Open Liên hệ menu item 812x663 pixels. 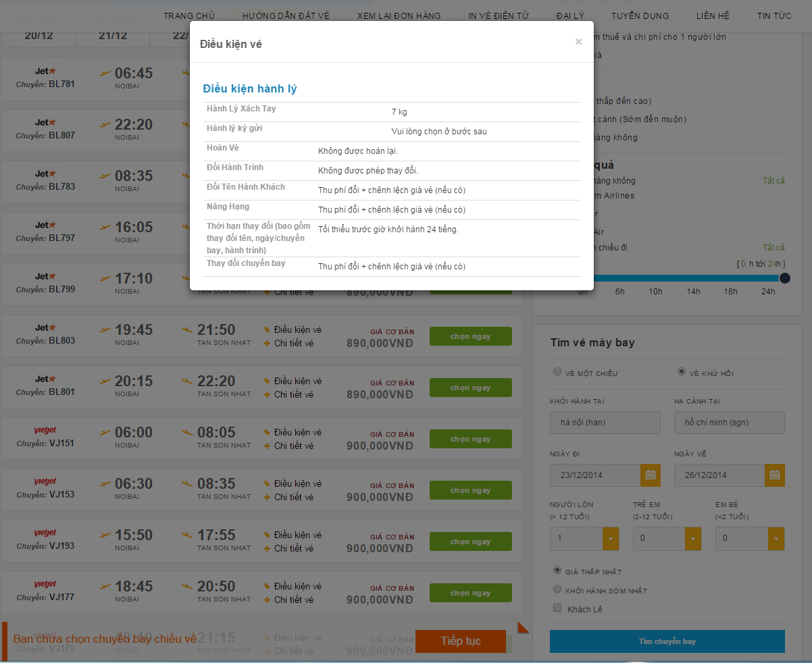tap(713, 16)
